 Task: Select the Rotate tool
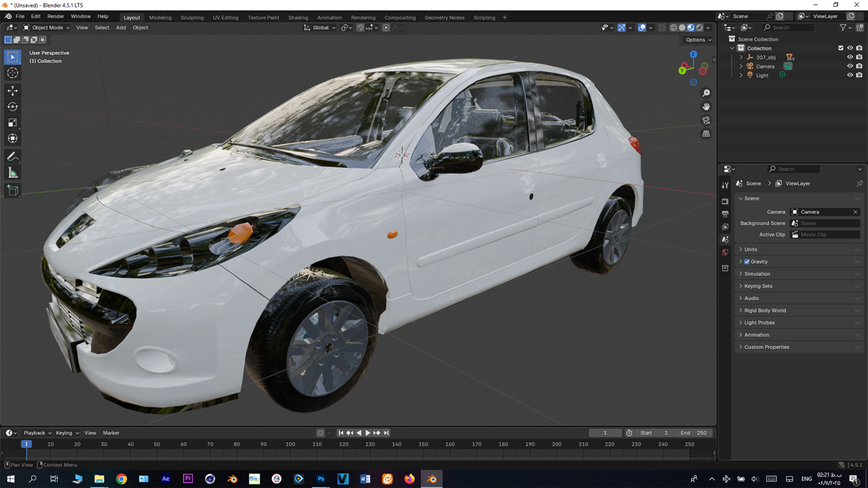point(12,106)
